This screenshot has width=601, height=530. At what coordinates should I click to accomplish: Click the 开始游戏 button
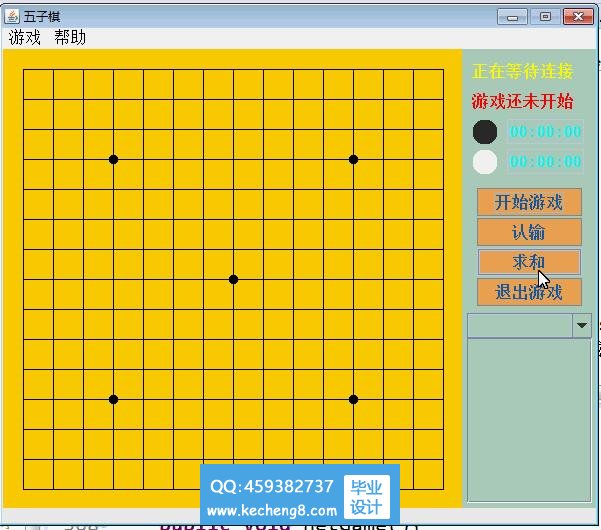click(x=529, y=202)
